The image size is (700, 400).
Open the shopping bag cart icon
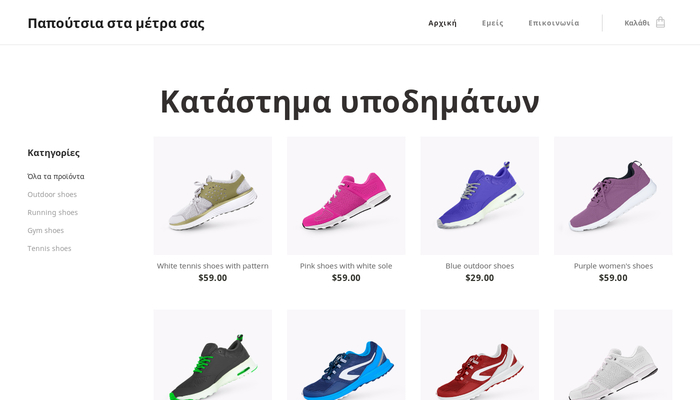[x=660, y=23]
